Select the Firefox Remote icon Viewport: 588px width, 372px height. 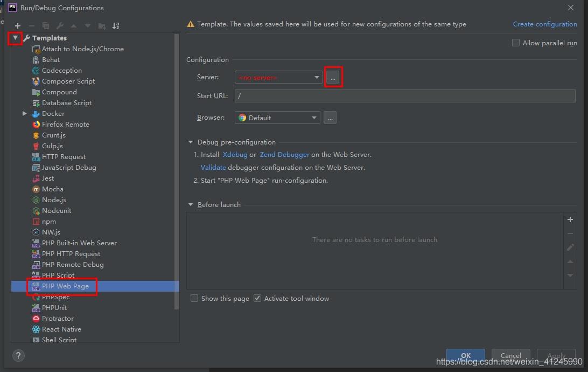tap(36, 125)
